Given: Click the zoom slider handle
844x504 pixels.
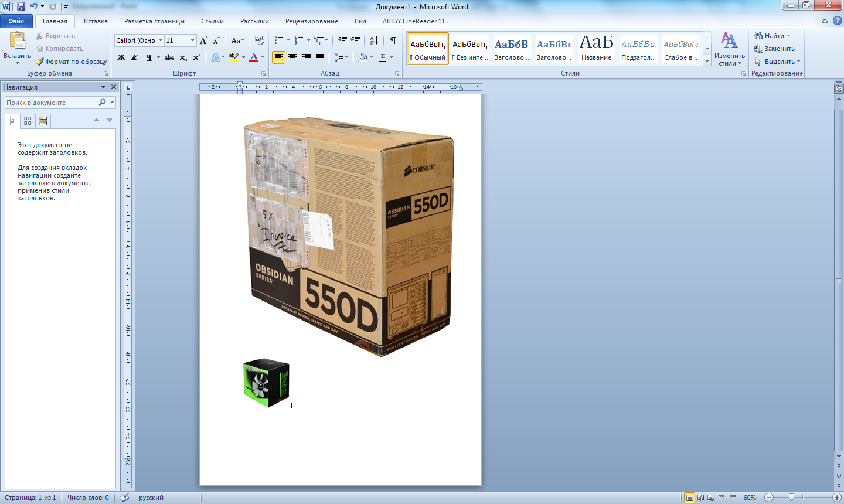Looking at the screenshot, I should (791, 498).
